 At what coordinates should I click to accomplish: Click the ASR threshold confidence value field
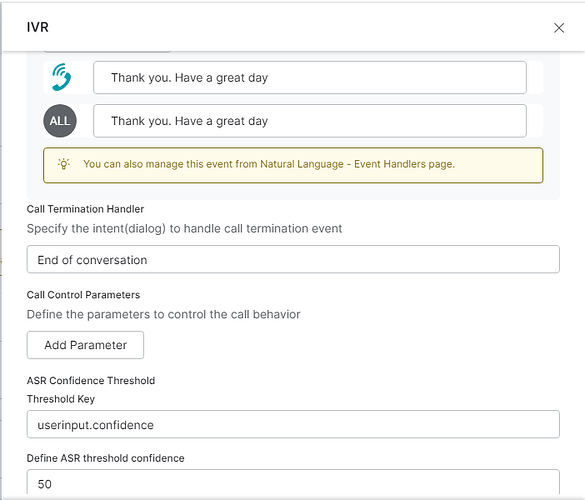[x=293, y=482]
